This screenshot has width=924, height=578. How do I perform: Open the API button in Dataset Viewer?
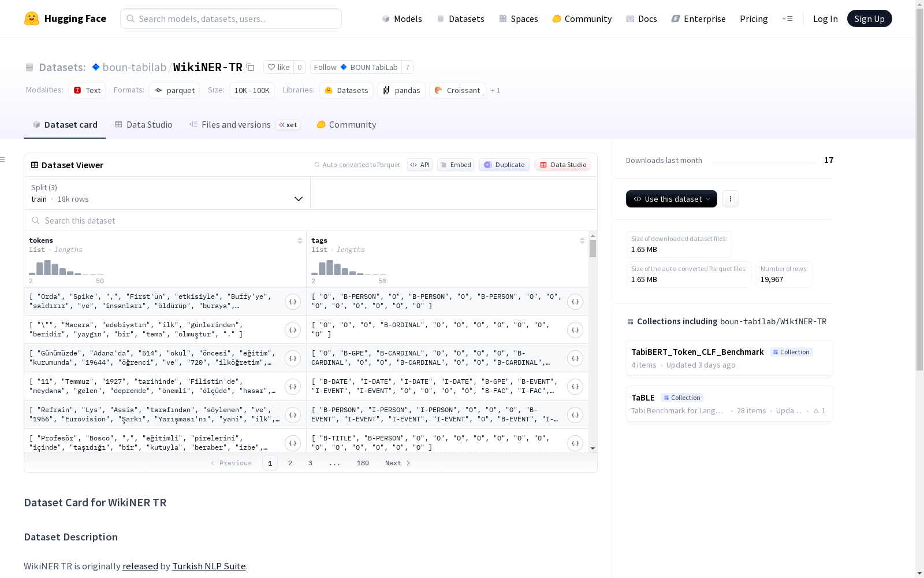click(x=420, y=165)
